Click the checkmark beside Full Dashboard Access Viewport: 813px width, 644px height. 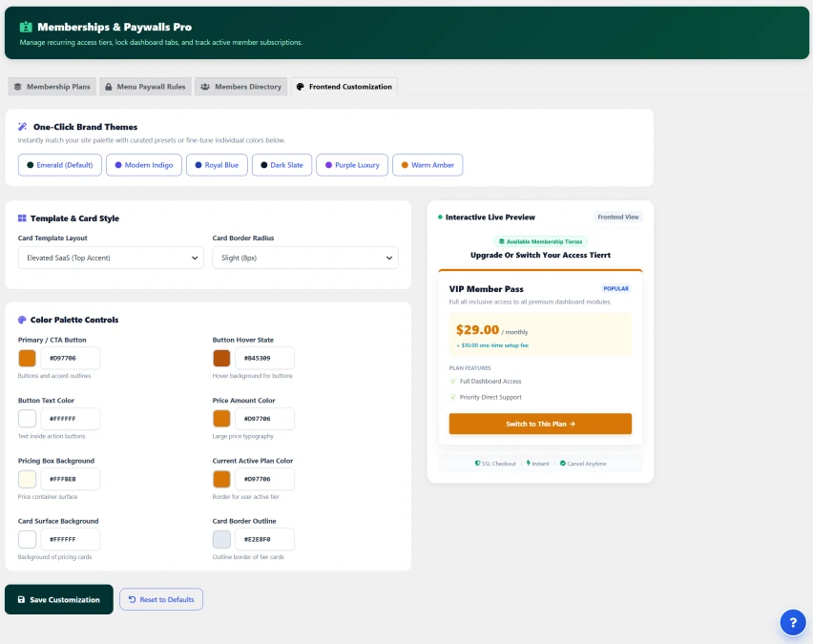(453, 381)
